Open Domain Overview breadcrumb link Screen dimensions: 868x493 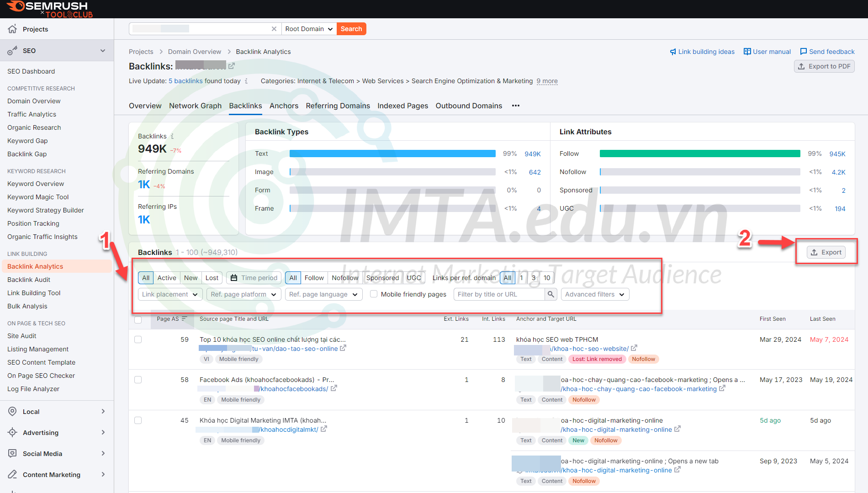pos(195,52)
